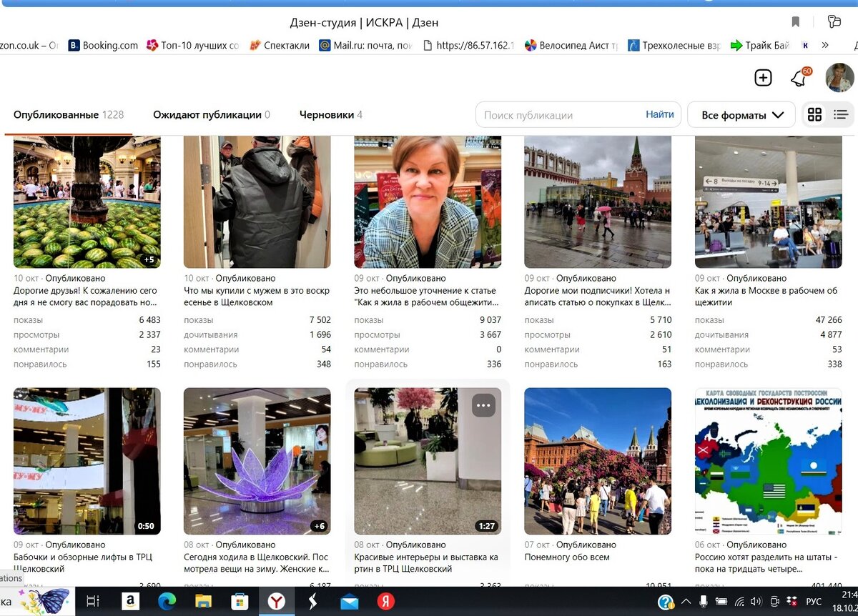The height and width of the screenshot is (616, 858).
Task: Open the purple lotus flower thumbnail
Action: [x=257, y=461]
